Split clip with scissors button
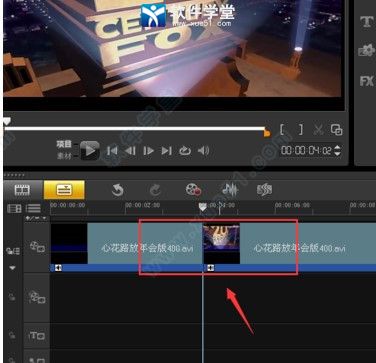This screenshot has width=376, height=363. pos(318,130)
